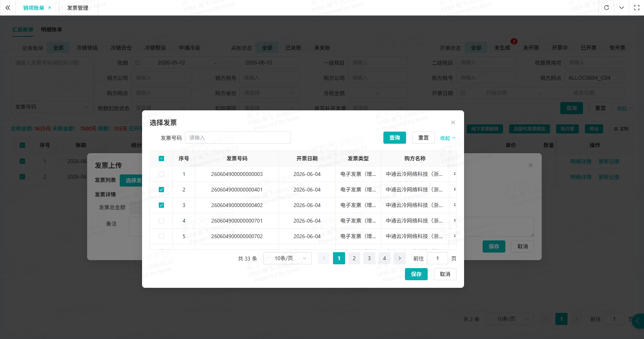The width and height of the screenshot is (644, 339).
Task: Go to page 3 of invoices
Action: (369, 258)
